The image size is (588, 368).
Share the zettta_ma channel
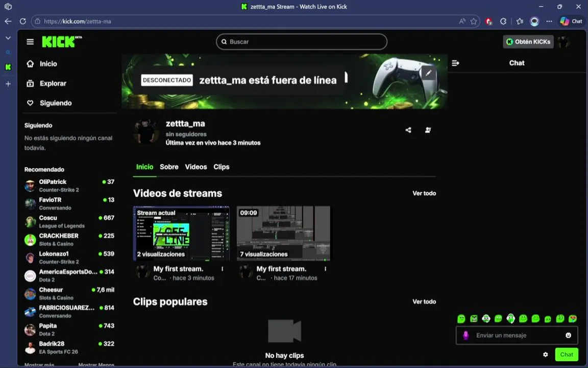pyautogui.click(x=408, y=130)
